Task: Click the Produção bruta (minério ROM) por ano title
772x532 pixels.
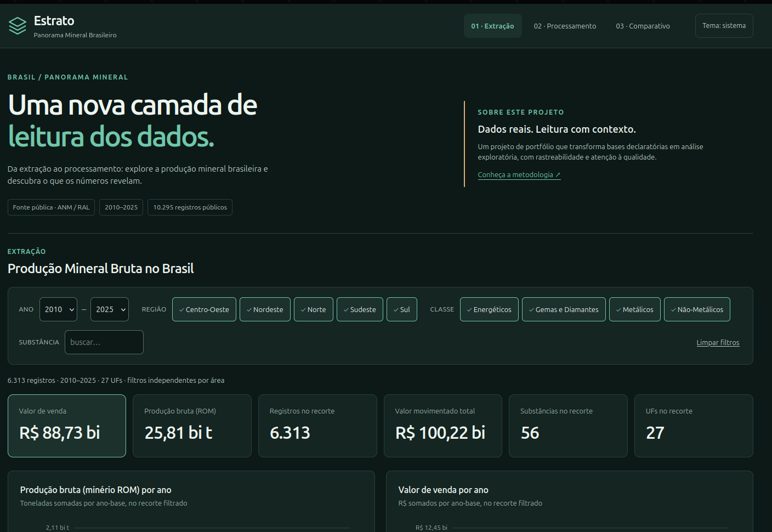Action: pyautogui.click(x=96, y=490)
